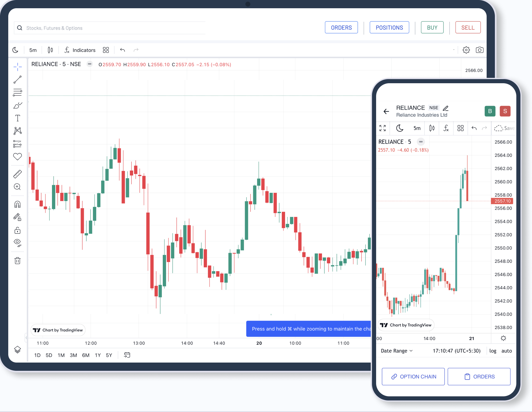
Task: Select the Trend Line drawing tool
Action: point(17,79)
